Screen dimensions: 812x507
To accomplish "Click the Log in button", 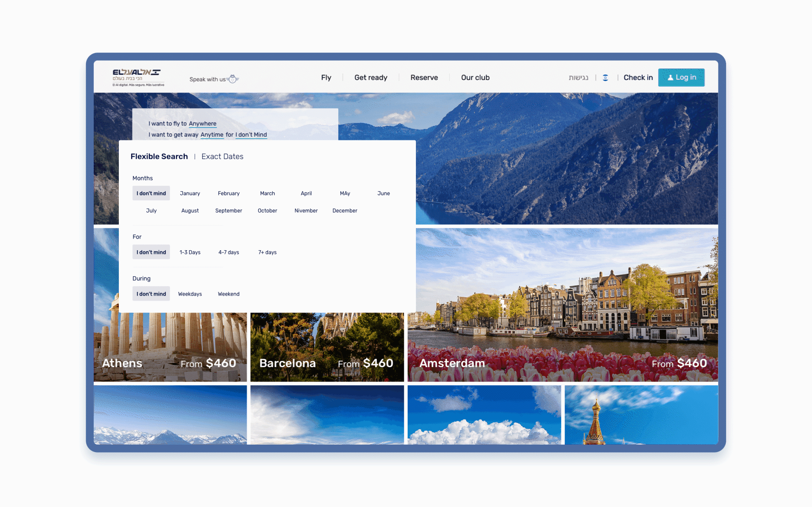I will click(x=681, y=77).
